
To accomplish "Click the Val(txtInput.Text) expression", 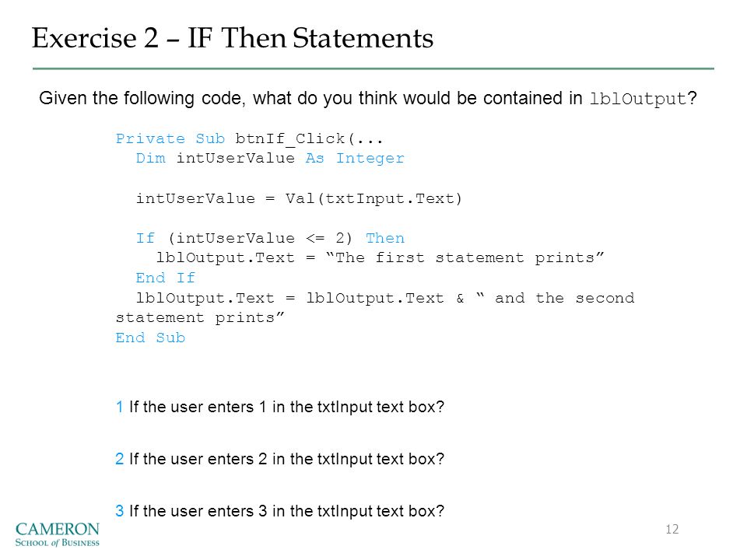I will click(x=374, y=198).
